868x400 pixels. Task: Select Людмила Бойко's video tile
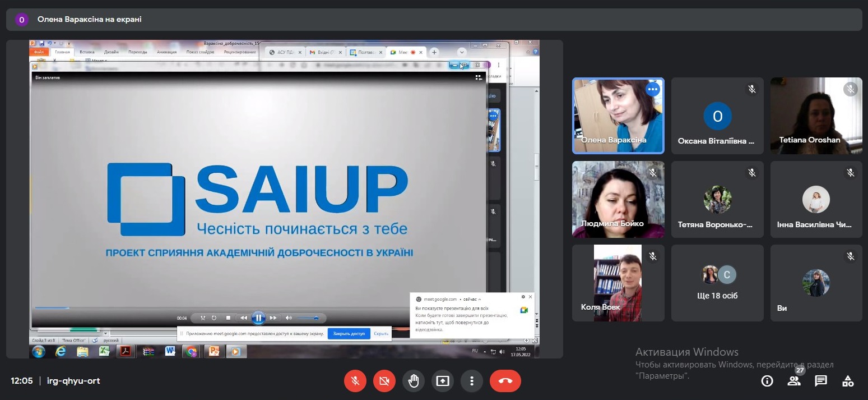[x=618, y=199]
